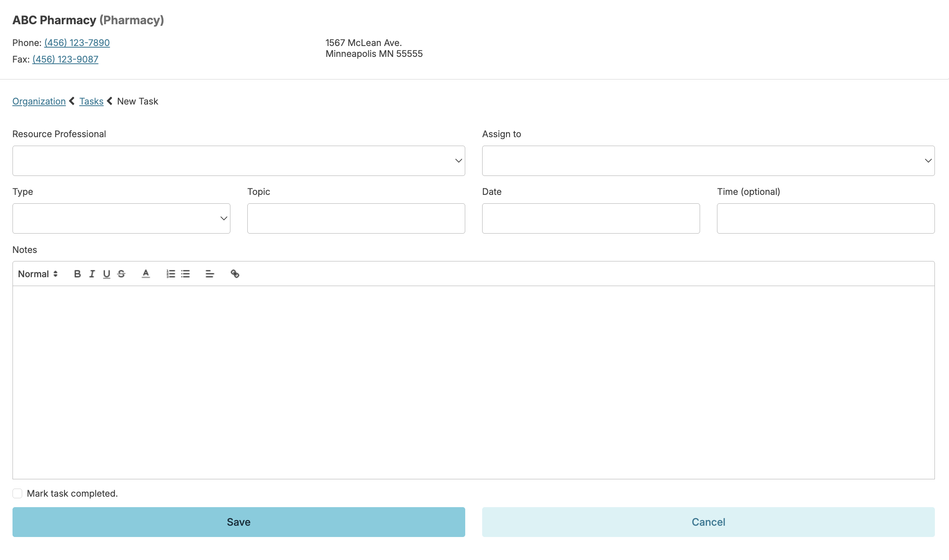Open Normal heading style picker
949x560 pixels.
(x=38, y=274)
